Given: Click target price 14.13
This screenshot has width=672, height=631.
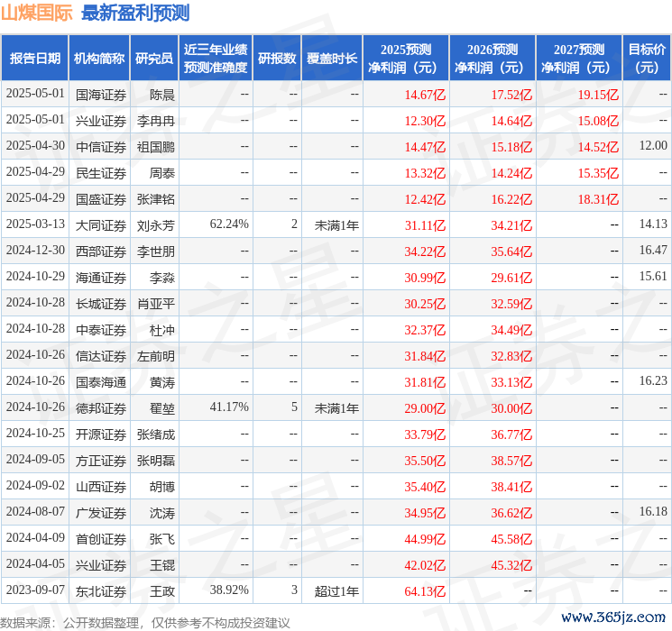Looking at the screenshot, I should click(653, 224).
